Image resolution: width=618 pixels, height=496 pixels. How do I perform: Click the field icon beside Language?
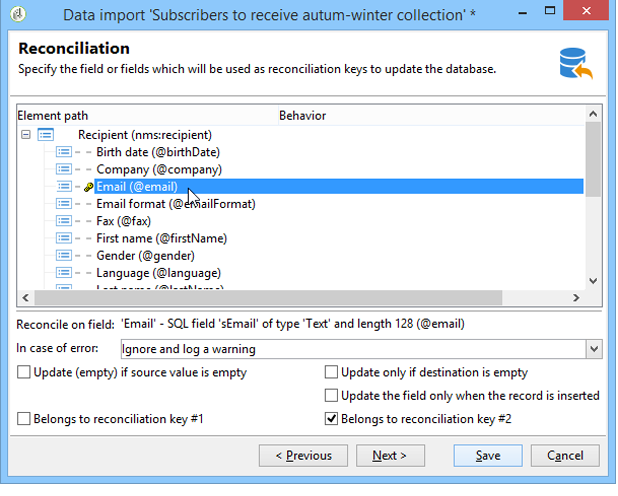click(x=63, y=272)
